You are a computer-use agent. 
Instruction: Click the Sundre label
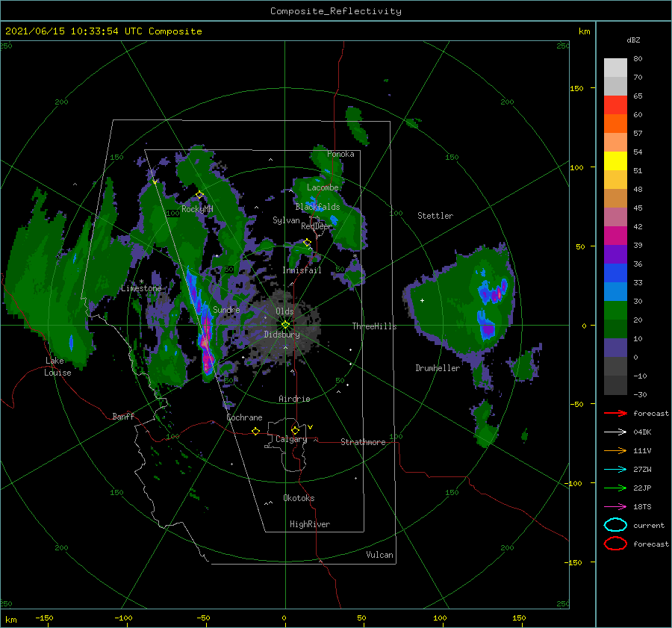(x=226, y=309)
